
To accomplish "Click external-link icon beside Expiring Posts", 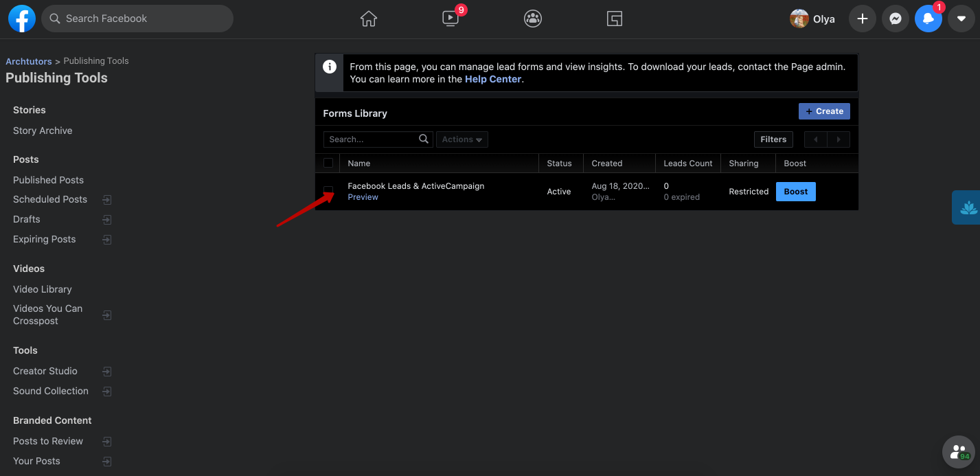I will pyautogui.click(x=107, y=240).
